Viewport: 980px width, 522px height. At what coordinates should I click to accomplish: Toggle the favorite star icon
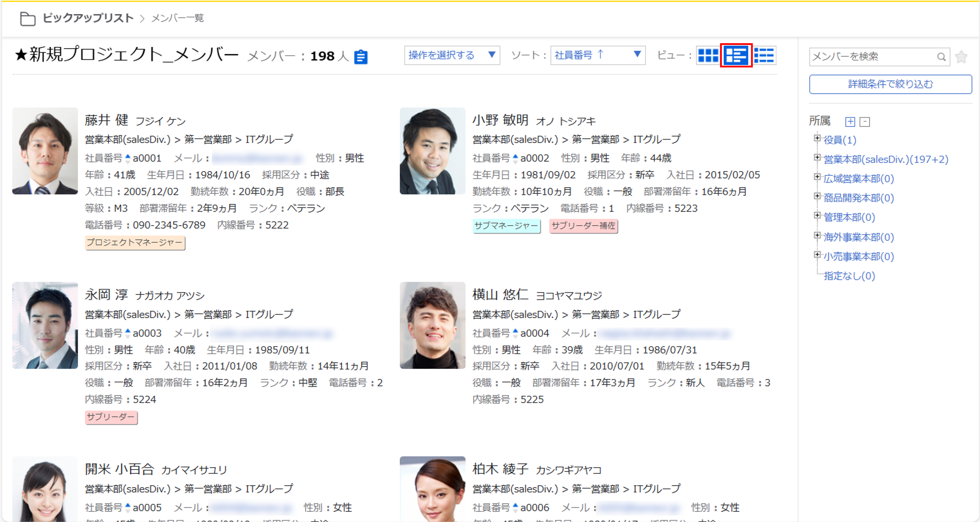[961, 57]
